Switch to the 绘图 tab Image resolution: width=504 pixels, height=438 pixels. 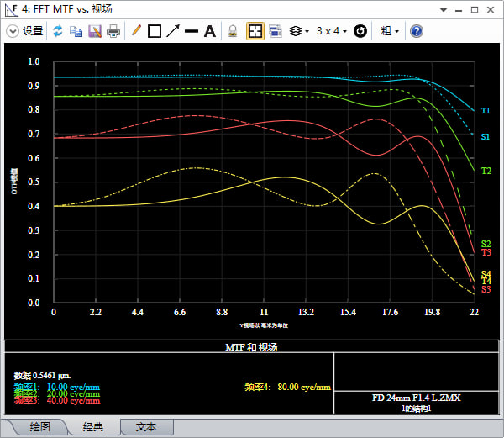click(39, 427)
